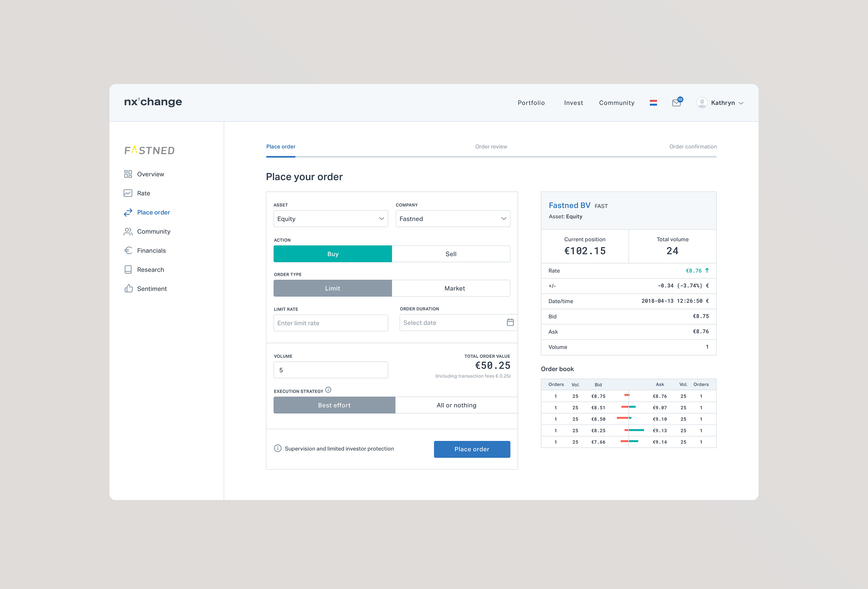Screen dimensions: 868x589
Task: Click depth bar in the €8.75 bid row
Action: coord(627,395)
